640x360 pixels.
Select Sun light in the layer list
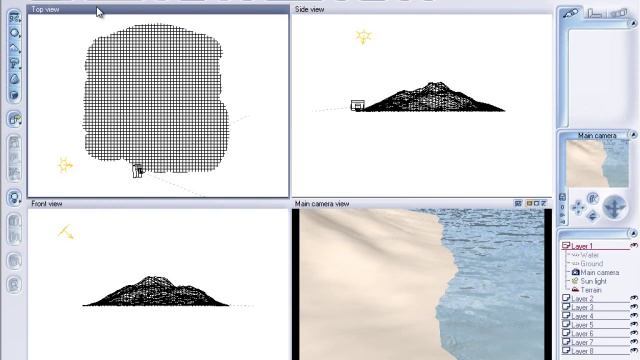pyautogui.click(x=593, y=281)
